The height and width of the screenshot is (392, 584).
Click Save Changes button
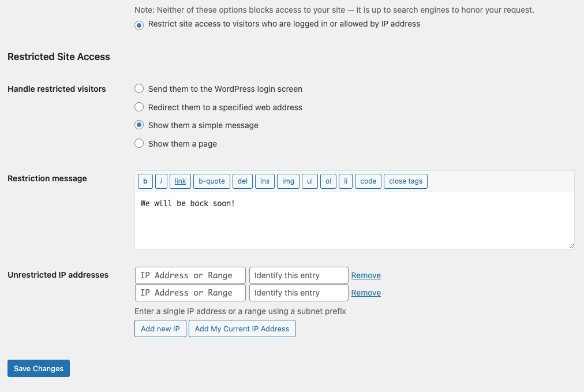point(39,369)
